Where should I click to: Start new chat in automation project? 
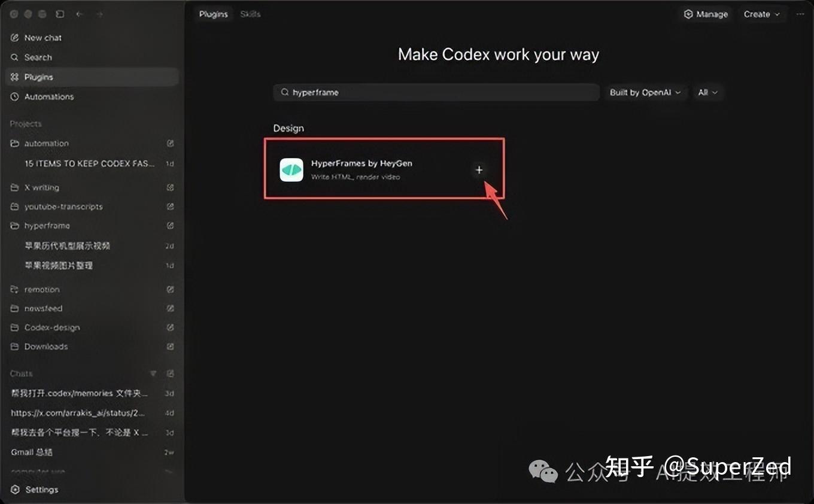(x=170, y=144)
